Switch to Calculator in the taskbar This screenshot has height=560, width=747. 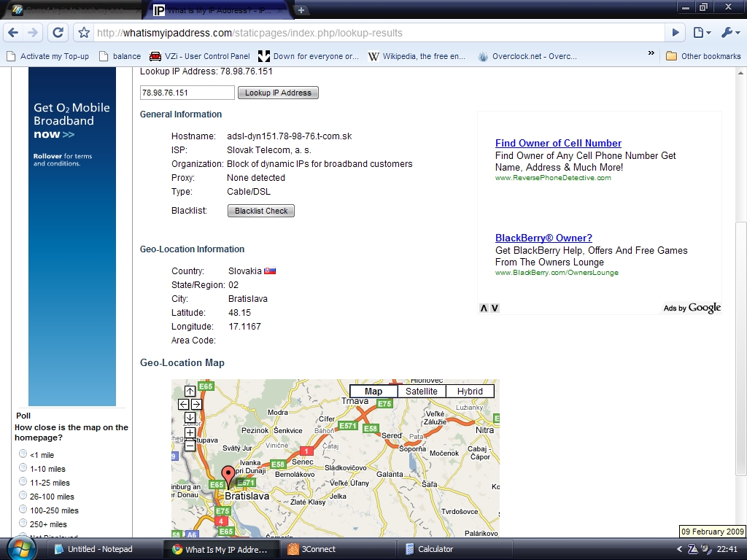tap(454, 549)
